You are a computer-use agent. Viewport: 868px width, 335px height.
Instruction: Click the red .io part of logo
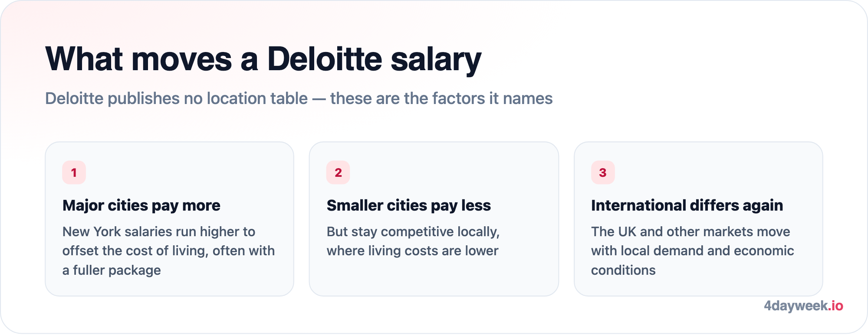tap(836, 306)
